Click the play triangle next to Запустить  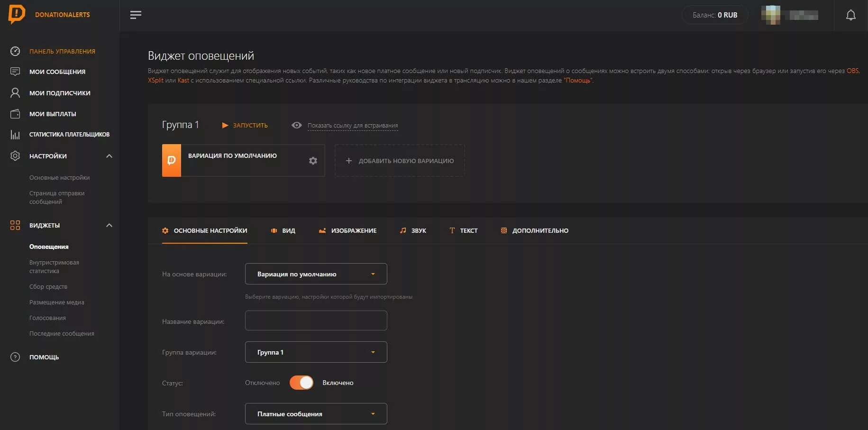pyautogui.click(x=225, y=126)
